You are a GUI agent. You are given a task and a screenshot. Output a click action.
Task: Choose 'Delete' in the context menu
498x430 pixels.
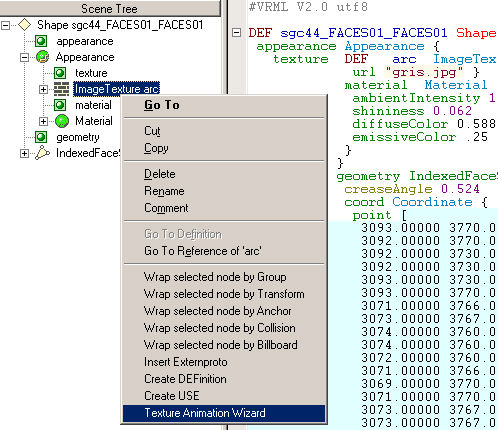224,174
